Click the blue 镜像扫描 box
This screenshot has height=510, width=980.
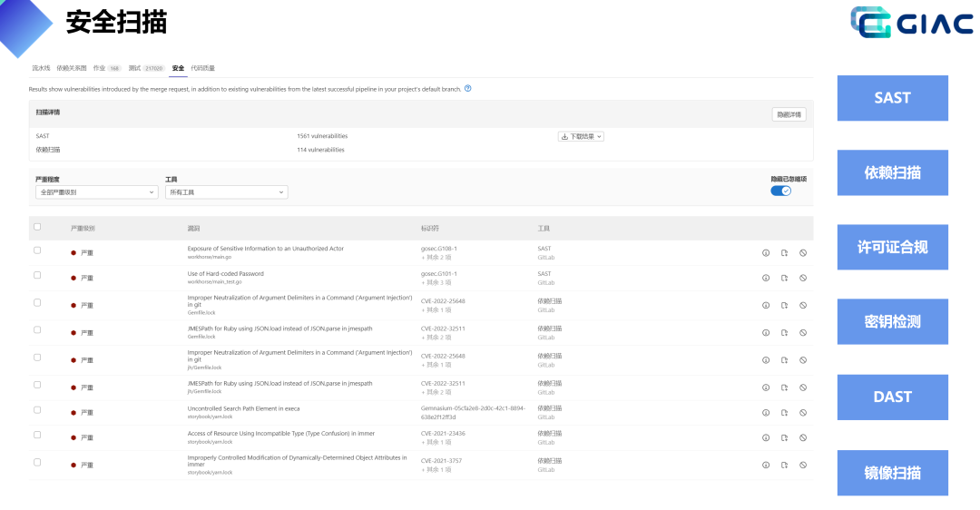pyautogui.click(x=893, y=473)
